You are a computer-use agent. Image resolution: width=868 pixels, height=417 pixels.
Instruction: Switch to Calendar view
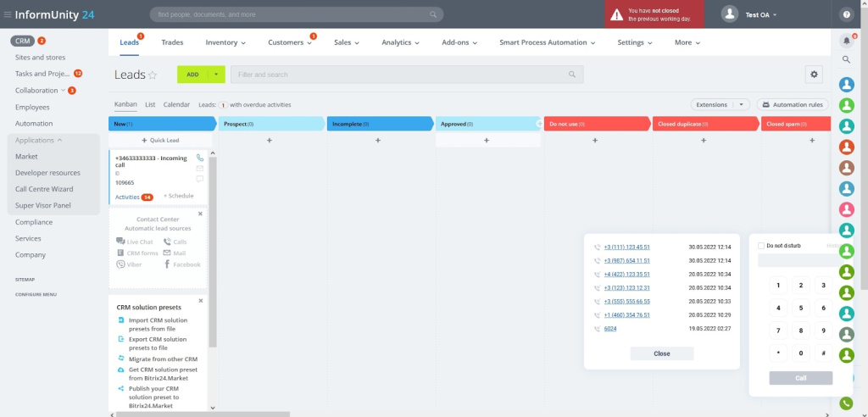[176, 104]
